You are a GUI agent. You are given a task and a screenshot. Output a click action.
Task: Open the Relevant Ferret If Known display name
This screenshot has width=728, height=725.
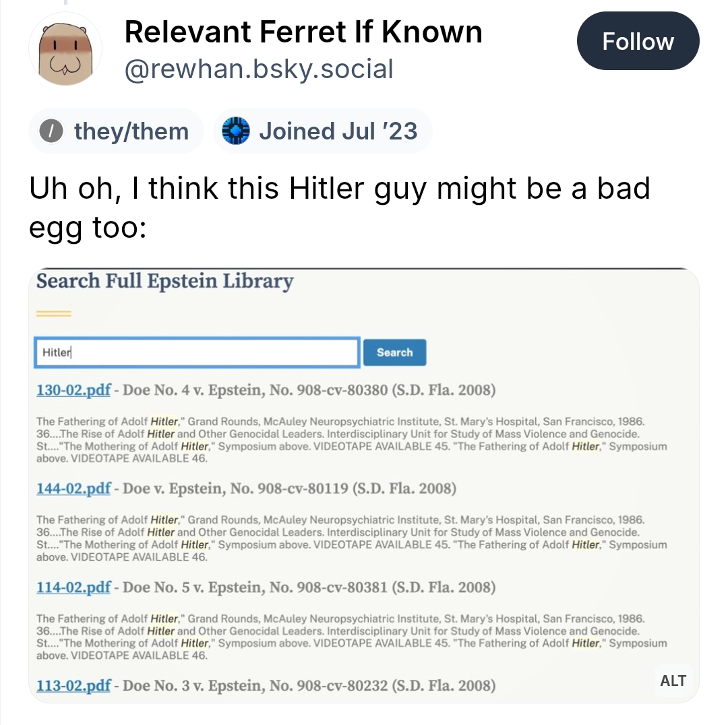point(303,32)
